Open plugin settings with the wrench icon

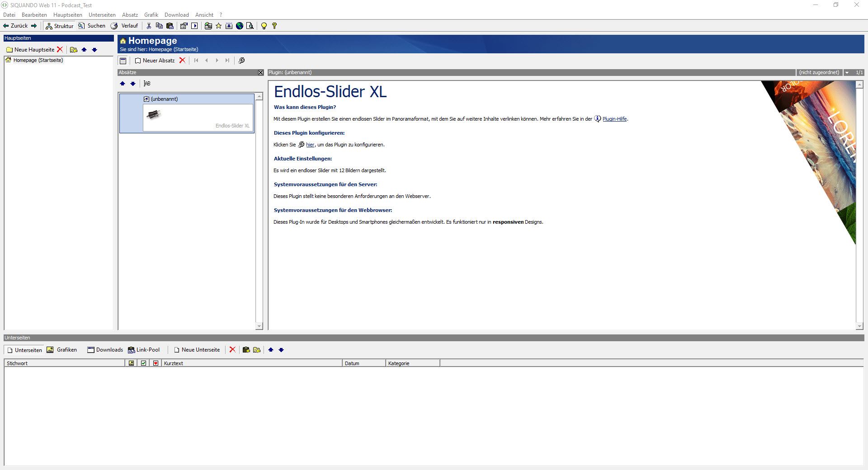click(241, 61)
